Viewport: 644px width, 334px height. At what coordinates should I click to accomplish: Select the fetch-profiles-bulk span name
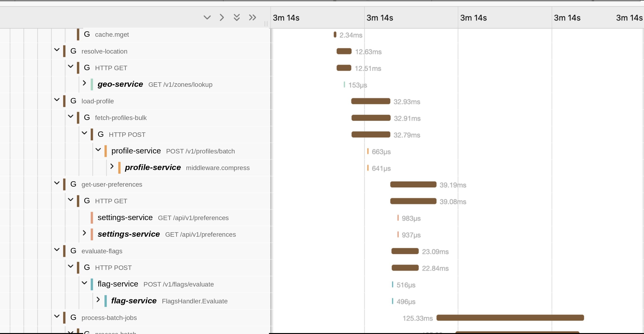click(x=121, y=118)
